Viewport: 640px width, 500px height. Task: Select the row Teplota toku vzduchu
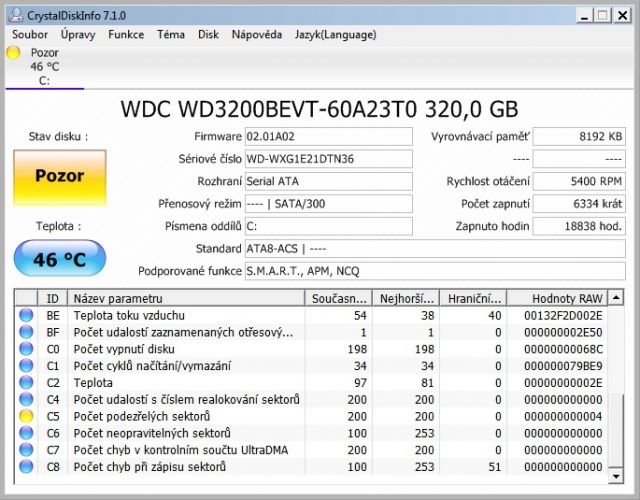(x=311, y=315)
